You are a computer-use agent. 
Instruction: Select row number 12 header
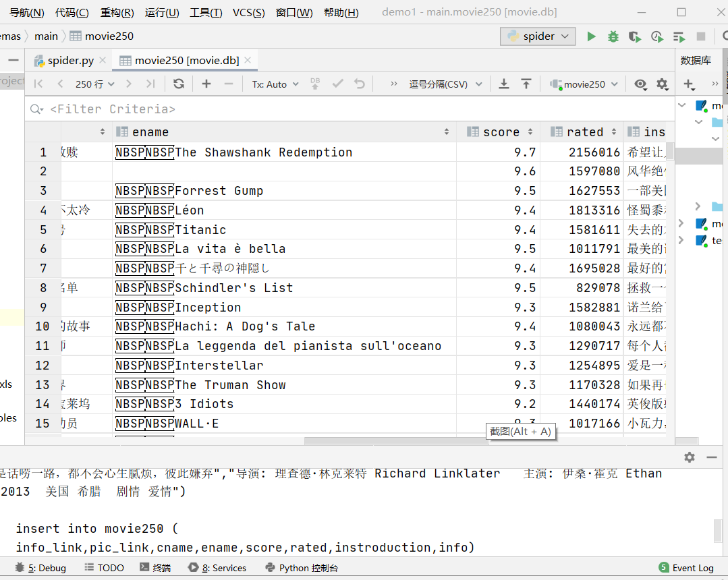tap(43, 366)
